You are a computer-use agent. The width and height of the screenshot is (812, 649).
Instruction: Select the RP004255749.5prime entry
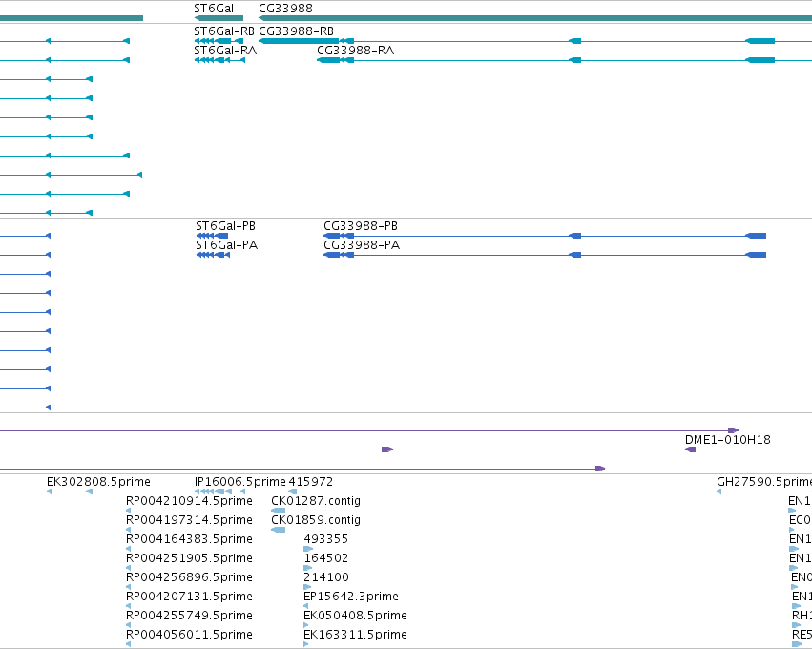point(189,616)
